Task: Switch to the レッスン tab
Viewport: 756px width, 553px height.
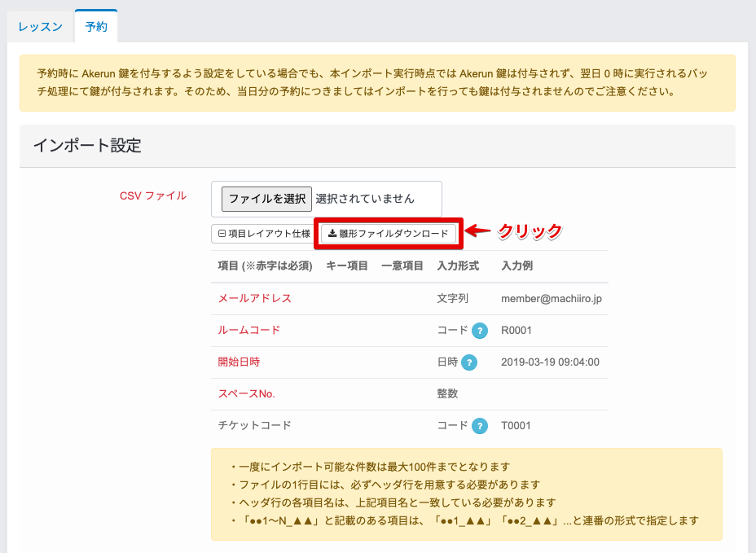Action: pos(38,26)
